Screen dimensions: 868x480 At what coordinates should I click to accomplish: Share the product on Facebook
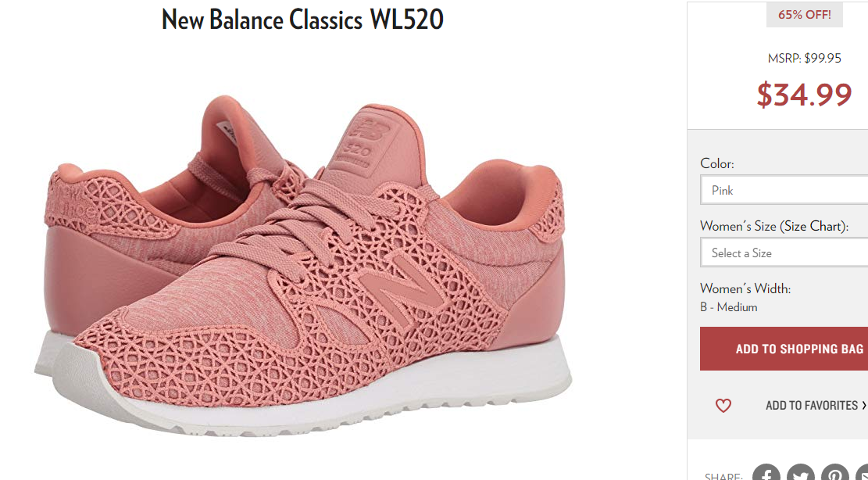(766, 472)
